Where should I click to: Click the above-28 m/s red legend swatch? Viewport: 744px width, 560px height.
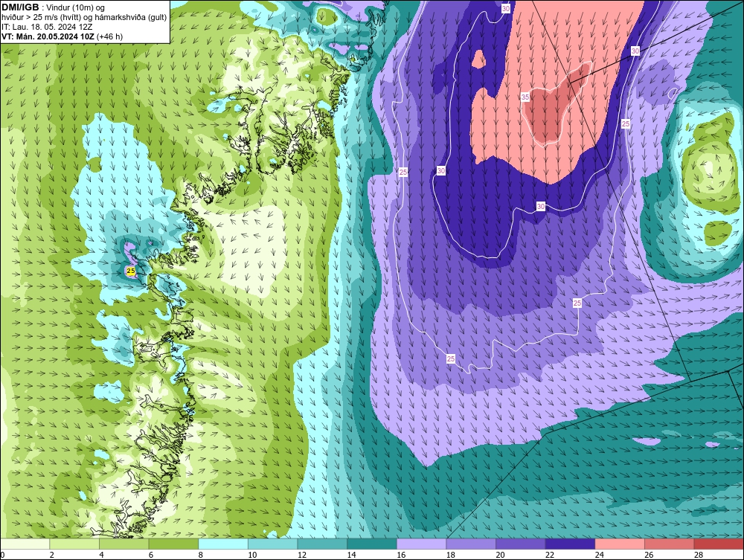click(x=719, y=544)
